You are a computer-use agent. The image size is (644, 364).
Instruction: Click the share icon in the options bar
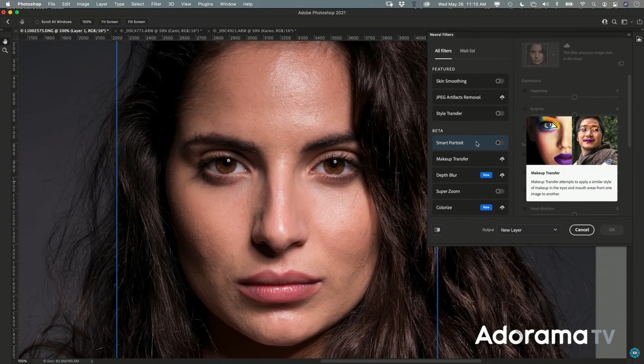(639, 22)
